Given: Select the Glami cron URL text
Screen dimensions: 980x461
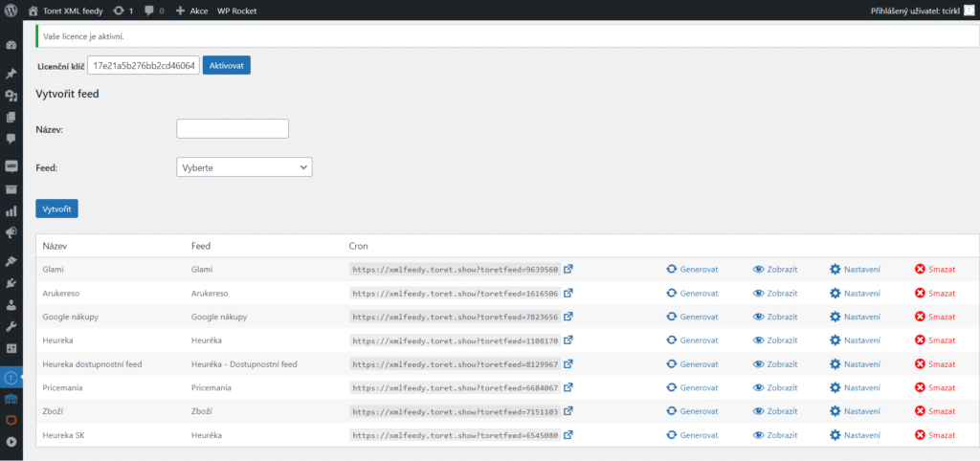Looking at the screenshot, I should (455, 269).
